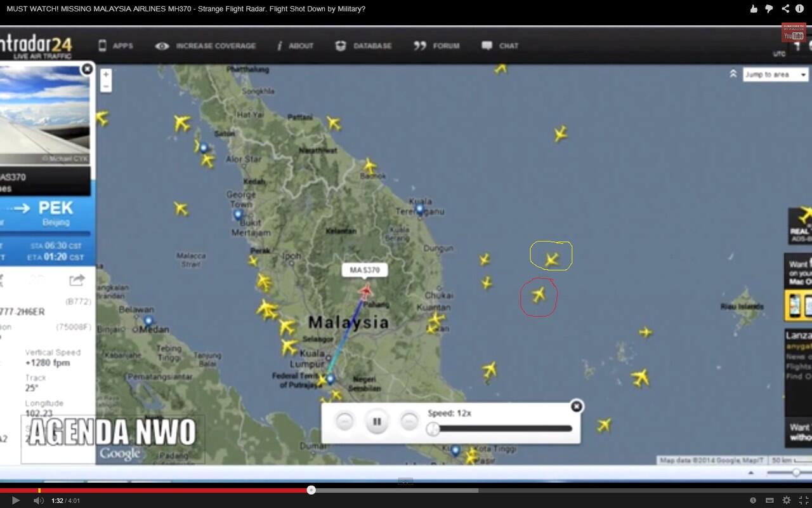Show video info with the i icon

(x=799, y=8)
